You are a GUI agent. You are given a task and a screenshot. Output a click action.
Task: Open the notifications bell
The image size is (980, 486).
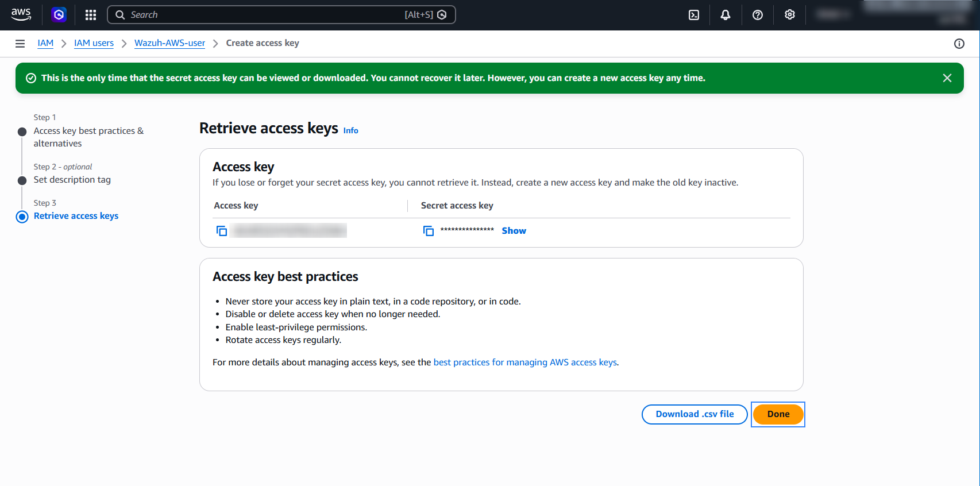(726, 15)
